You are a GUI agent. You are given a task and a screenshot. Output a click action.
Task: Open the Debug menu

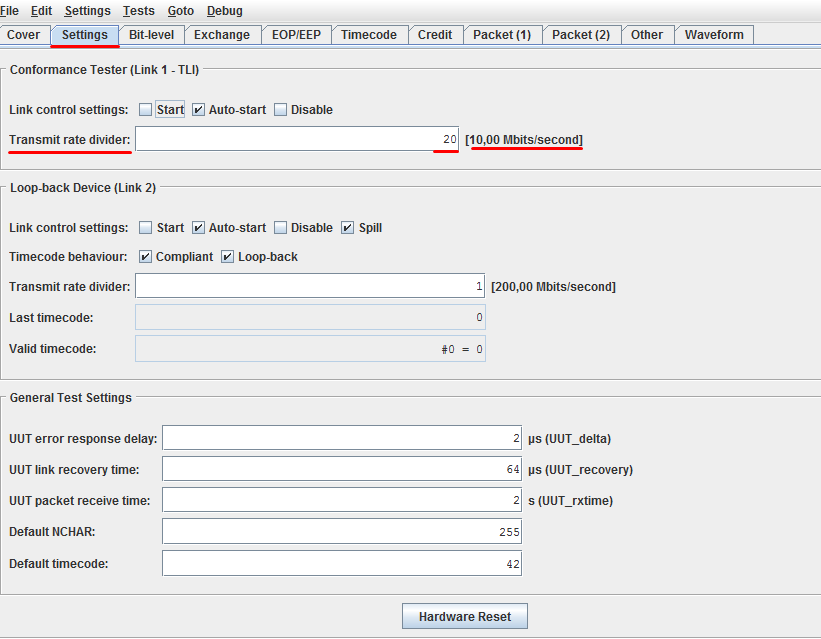click(224, 11)
